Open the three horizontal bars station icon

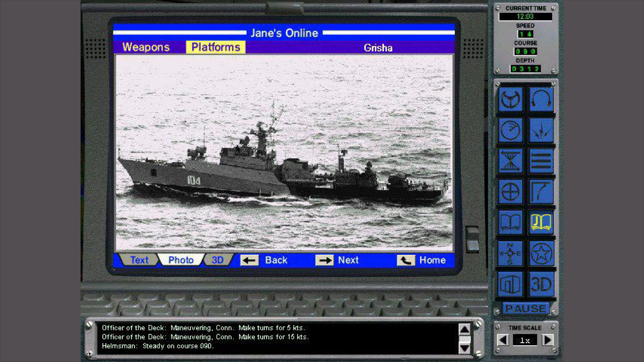(x=541, y=161)
